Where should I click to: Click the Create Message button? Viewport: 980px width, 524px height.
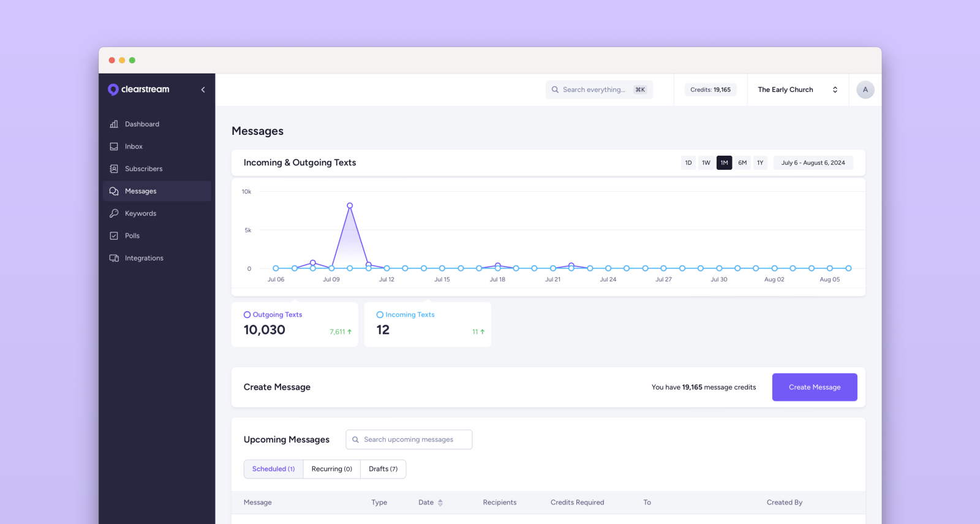tap(814, 387)
